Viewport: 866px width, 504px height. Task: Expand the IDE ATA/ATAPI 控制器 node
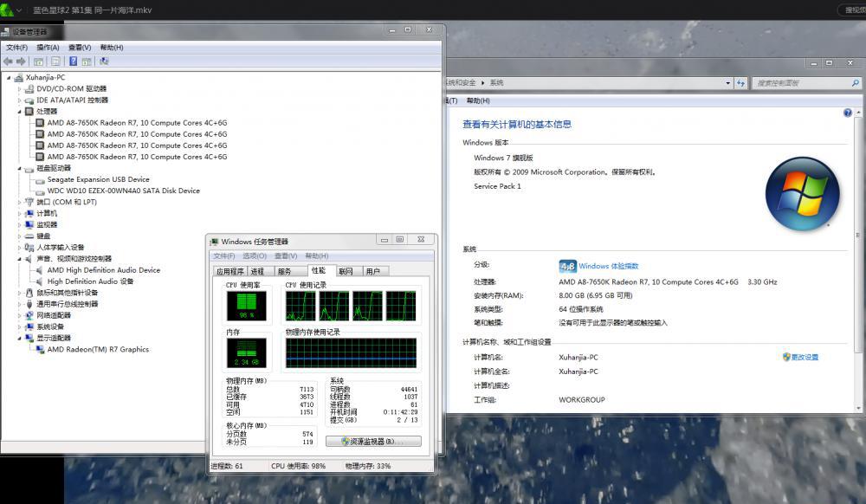tap(19, 100)
